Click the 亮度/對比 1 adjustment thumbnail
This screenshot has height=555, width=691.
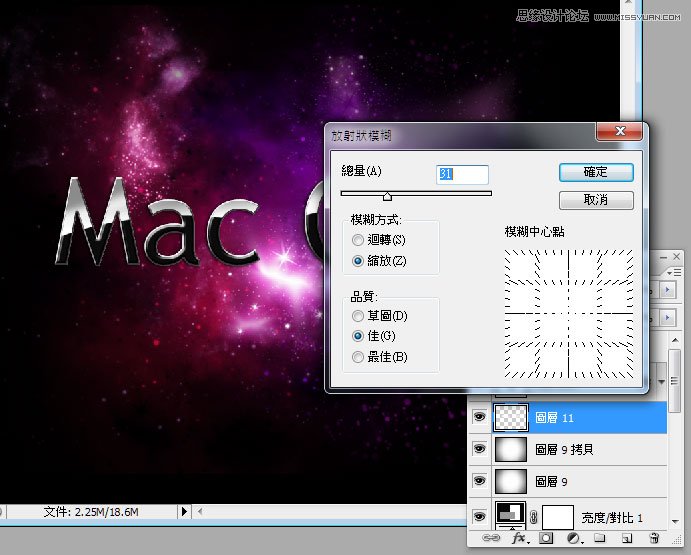511,516
